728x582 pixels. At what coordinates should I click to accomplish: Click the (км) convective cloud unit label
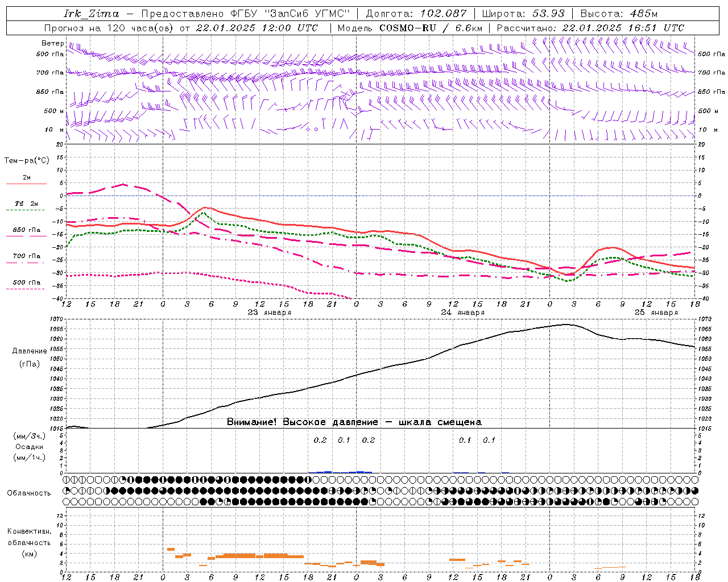coord(30,554)
